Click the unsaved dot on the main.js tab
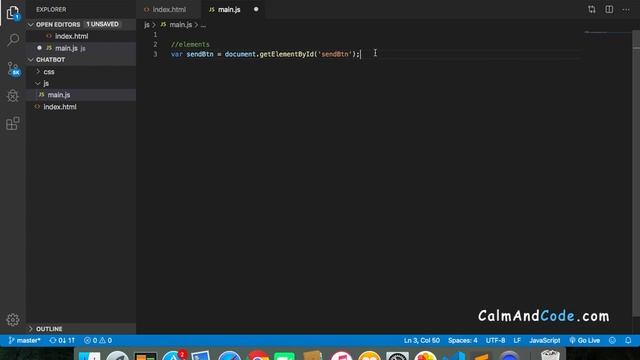Screen dimensions: 640x360 (x=256, y=9)
